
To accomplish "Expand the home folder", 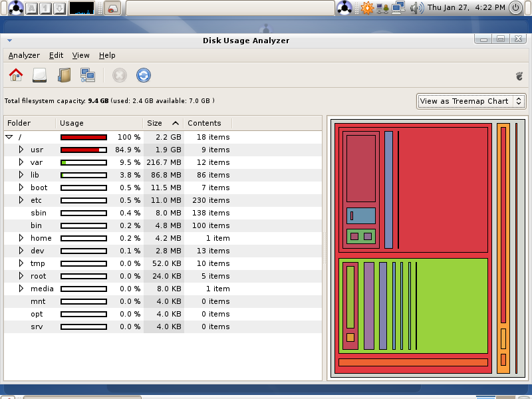I will (x=21, y=238).
